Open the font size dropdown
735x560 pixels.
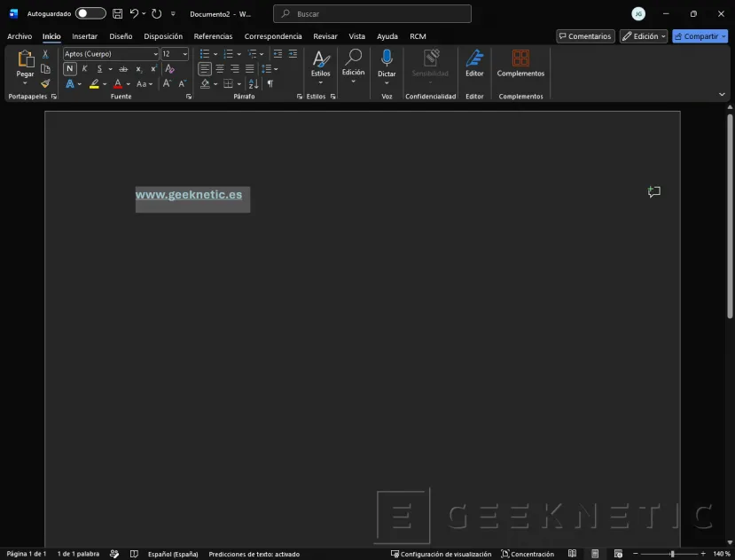185,54
